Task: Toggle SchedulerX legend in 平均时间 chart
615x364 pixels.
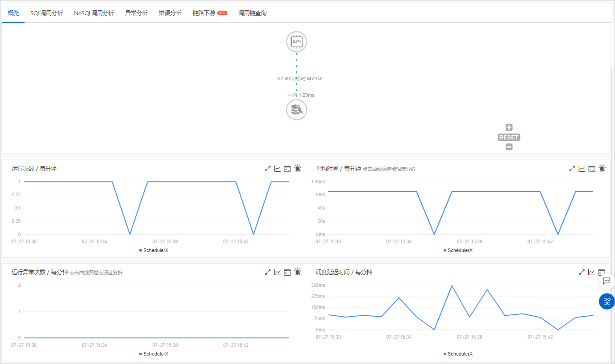Action: click(458, 250)
